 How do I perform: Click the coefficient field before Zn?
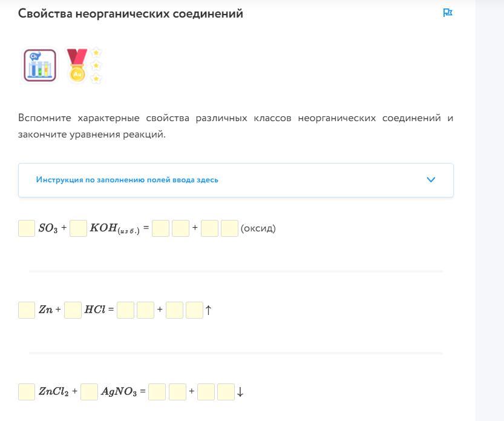tap(27, 310)
